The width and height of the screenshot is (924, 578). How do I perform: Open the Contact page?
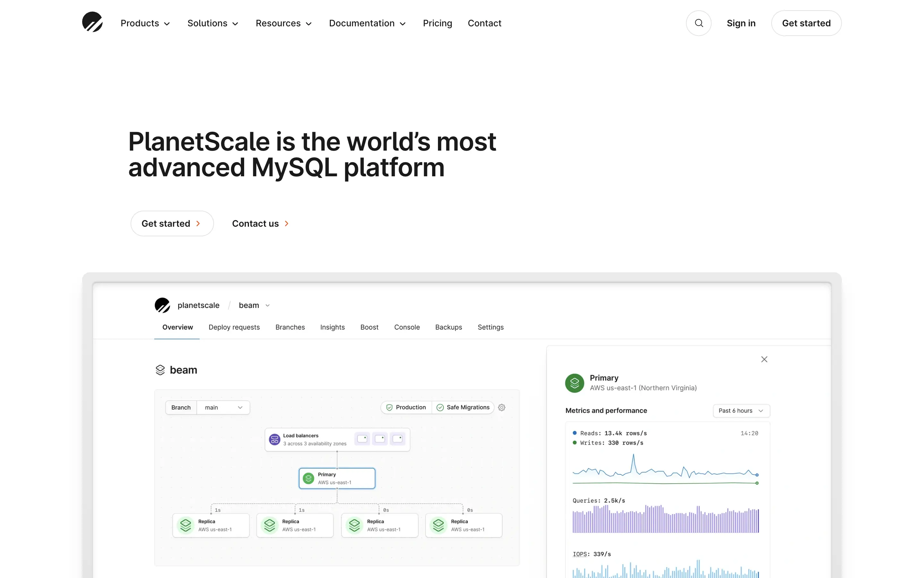click(x=484, y=23)
